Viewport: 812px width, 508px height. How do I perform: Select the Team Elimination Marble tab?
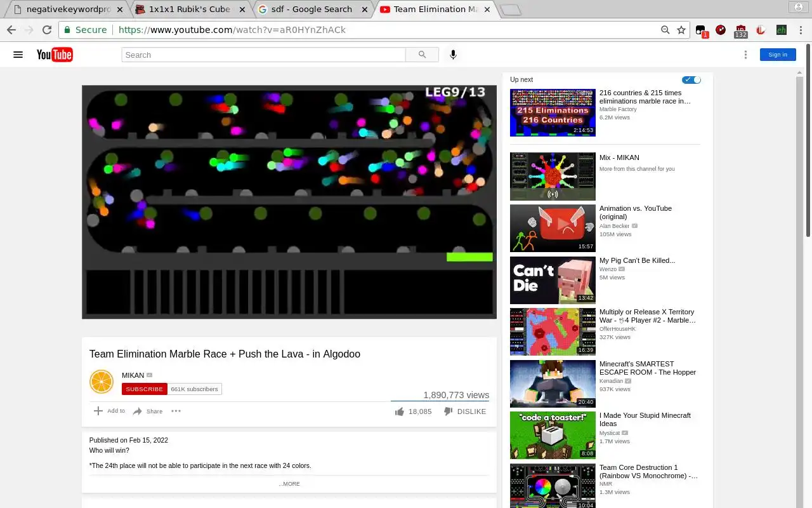(436, 10)
